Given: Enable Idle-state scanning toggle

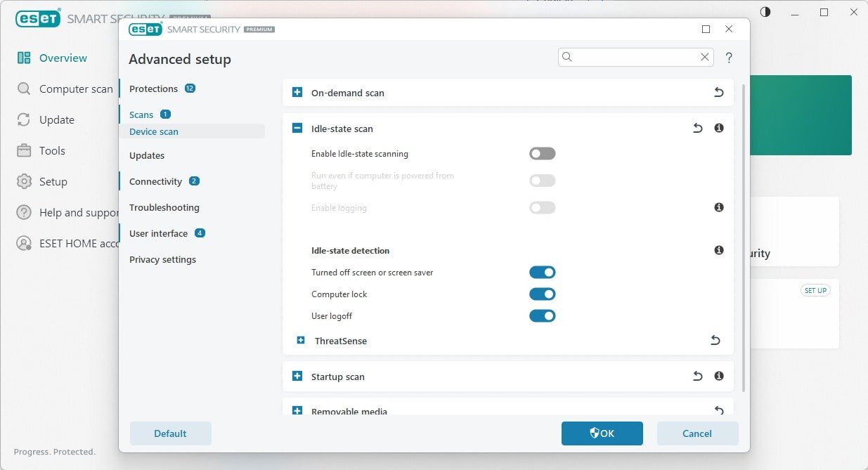Looking at the screenshot, I should (543, 154).
